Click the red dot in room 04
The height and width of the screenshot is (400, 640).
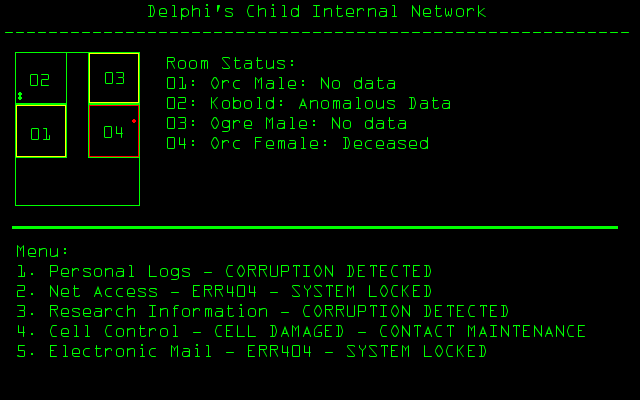[134, 121]
